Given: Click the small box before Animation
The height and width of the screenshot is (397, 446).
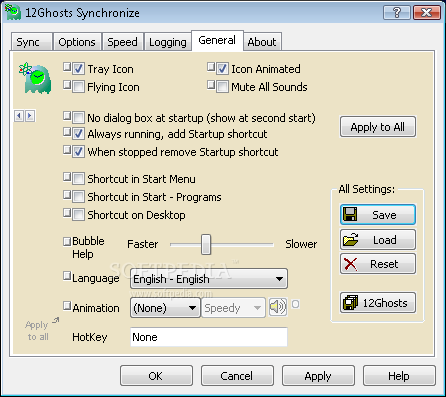Looking at the screenshot, I should pos(67,306).
